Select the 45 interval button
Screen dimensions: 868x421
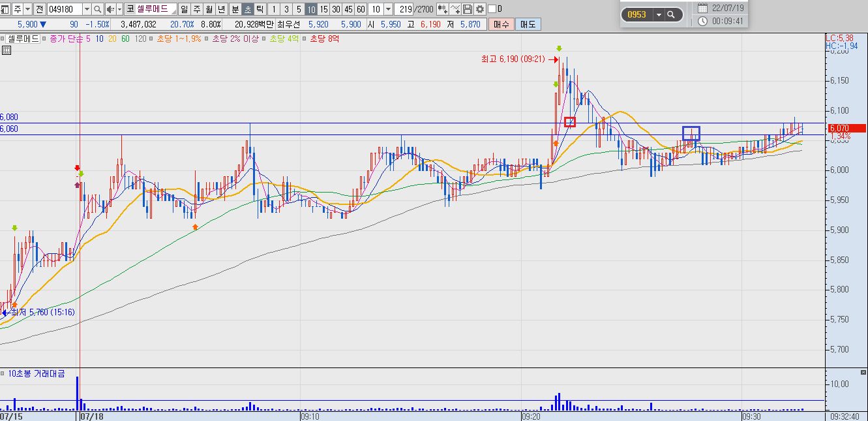pos(348,9)
